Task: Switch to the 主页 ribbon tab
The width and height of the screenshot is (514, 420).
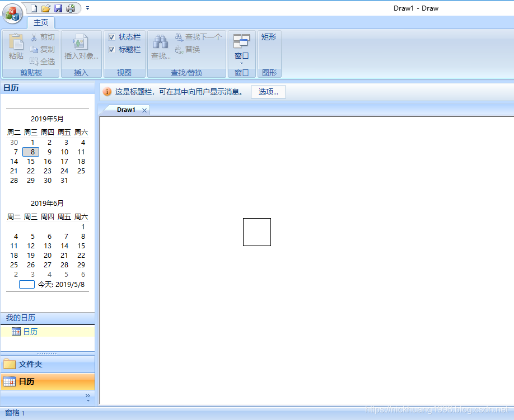Action: (41, 22)
